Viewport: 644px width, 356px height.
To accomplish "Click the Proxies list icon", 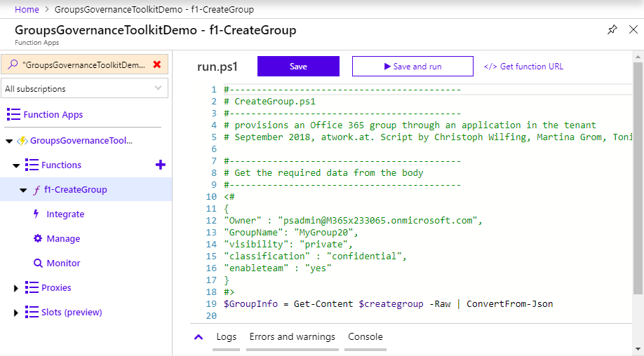I will [x=32, y=287].
